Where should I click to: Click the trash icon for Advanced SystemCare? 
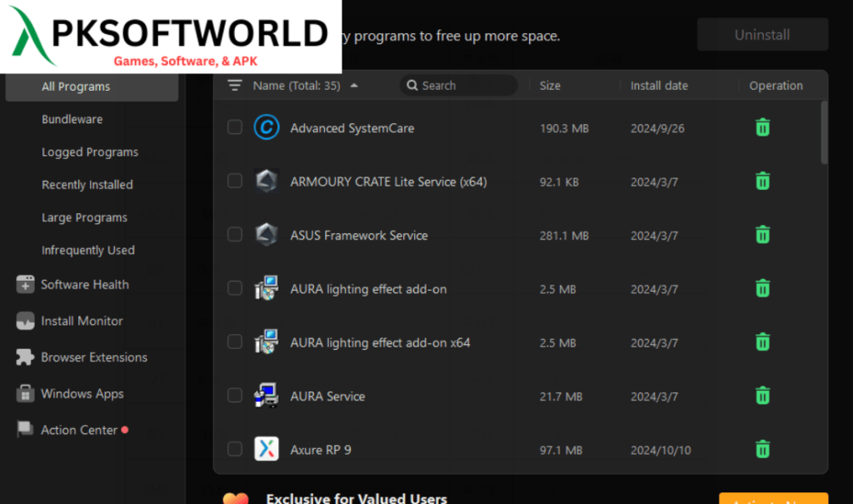pyautogui.click(x=763, y=127)
